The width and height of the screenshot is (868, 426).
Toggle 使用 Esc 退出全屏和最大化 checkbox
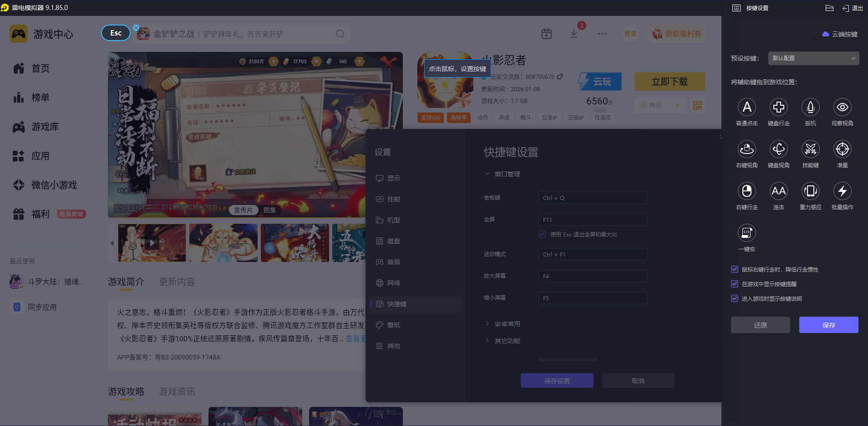click(542, 234)
